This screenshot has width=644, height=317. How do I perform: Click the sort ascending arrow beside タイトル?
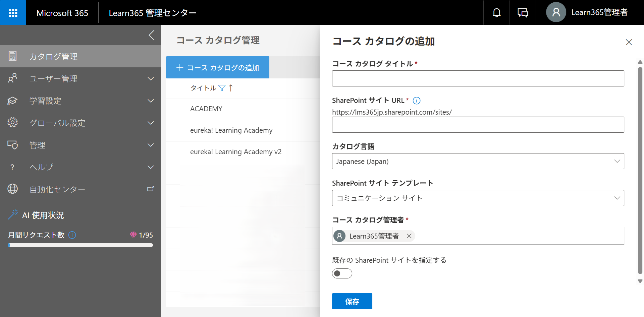point(231,88)
